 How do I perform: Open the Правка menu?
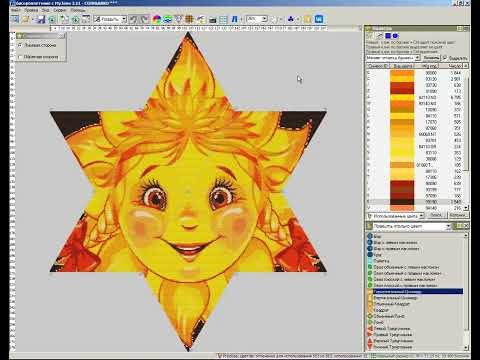click(x=31, y=10)
